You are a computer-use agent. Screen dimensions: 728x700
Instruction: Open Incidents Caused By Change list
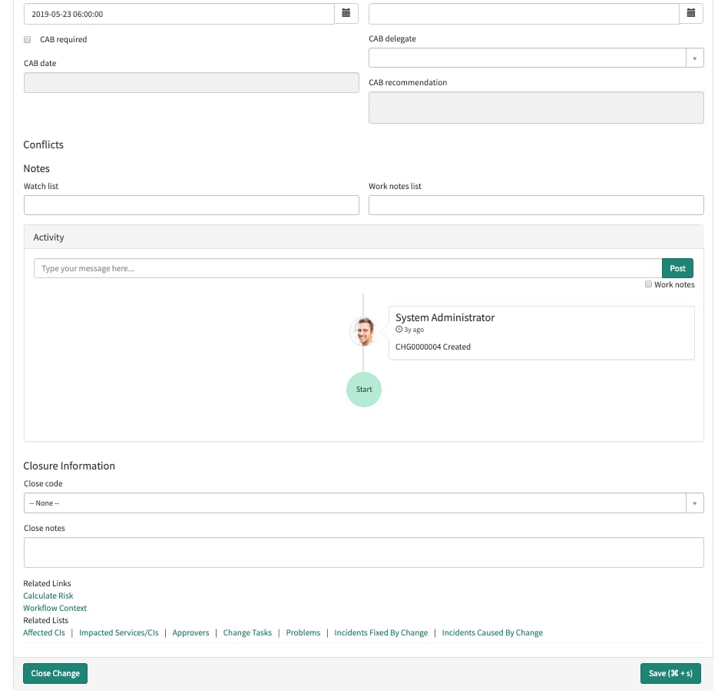tap(492, 632)
